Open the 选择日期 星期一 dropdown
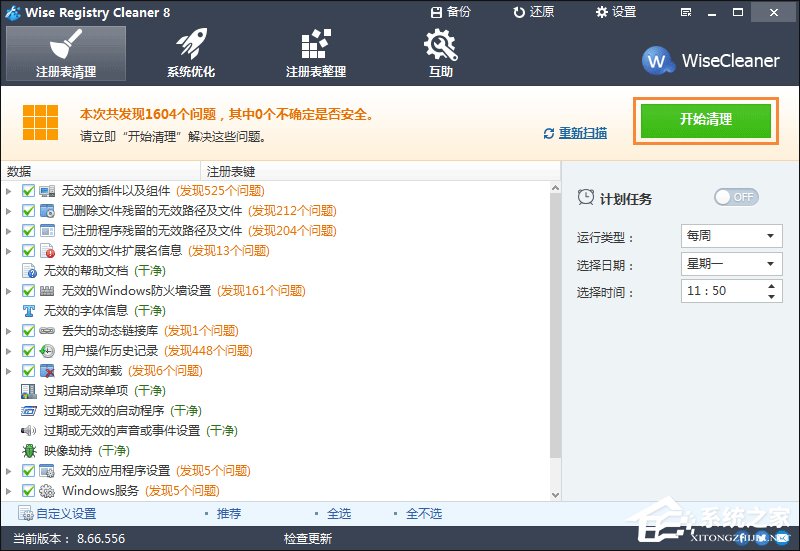800x551 pixels. [x=731, y=264]
